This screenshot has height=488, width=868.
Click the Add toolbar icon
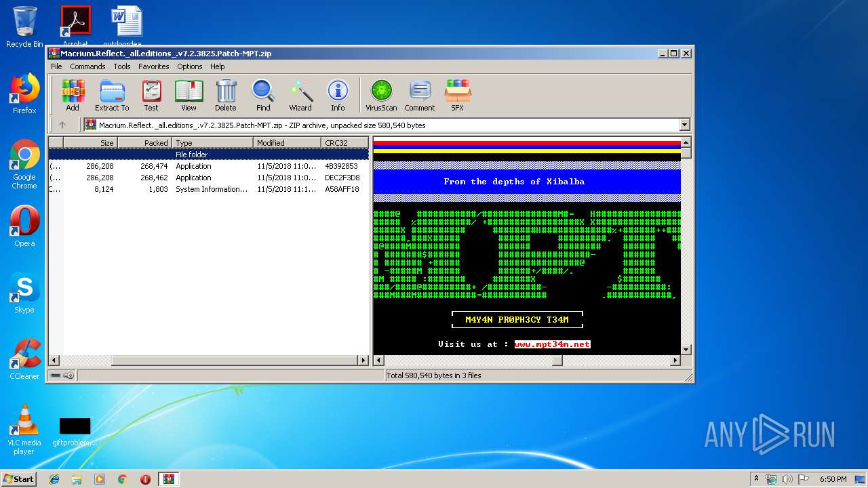[73, 95]
